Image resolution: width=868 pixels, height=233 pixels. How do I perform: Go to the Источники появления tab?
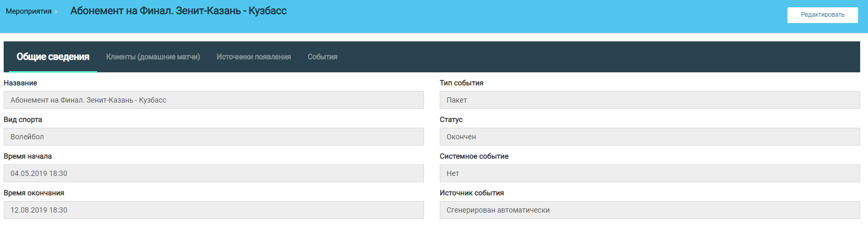tap(254, 57)
